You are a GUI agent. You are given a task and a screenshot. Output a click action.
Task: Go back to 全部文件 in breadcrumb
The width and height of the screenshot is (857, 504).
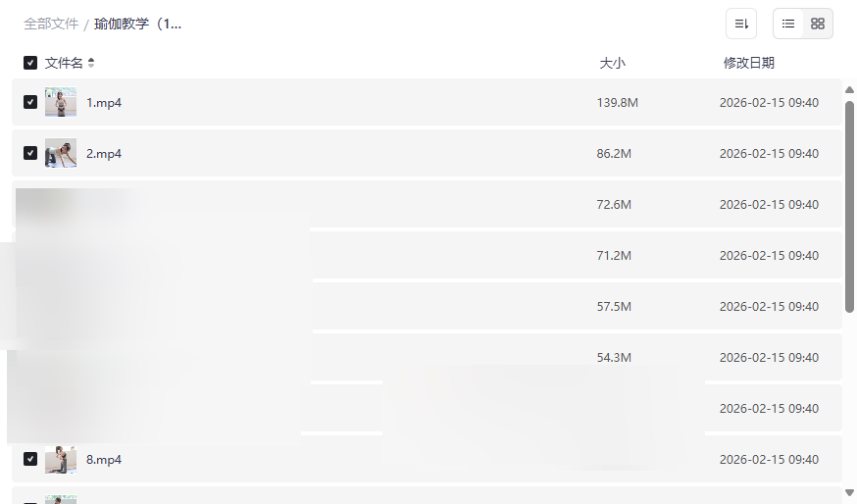pyautogui.click(x=51, y=24)
